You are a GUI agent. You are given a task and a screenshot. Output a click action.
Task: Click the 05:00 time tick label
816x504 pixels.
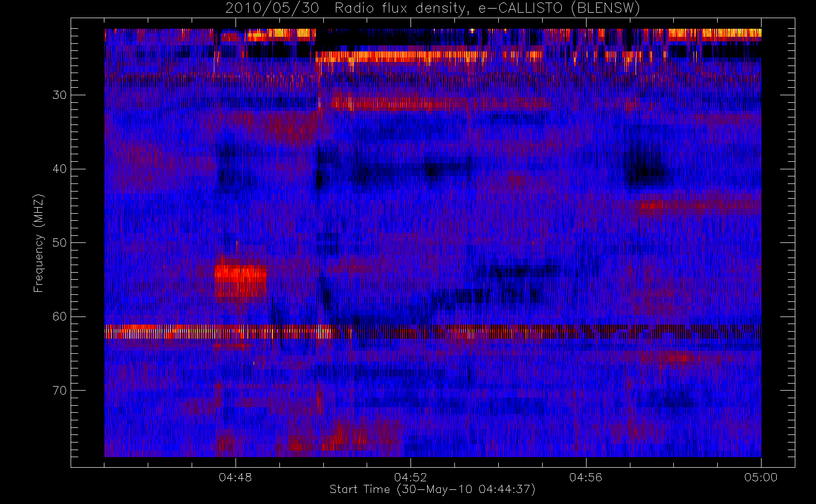[761, 477]
